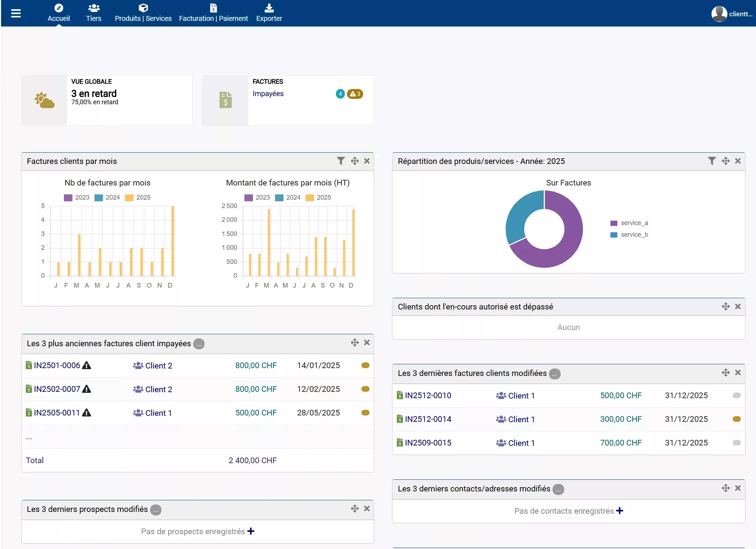Open the Impayées invoices link

[268, 94]
